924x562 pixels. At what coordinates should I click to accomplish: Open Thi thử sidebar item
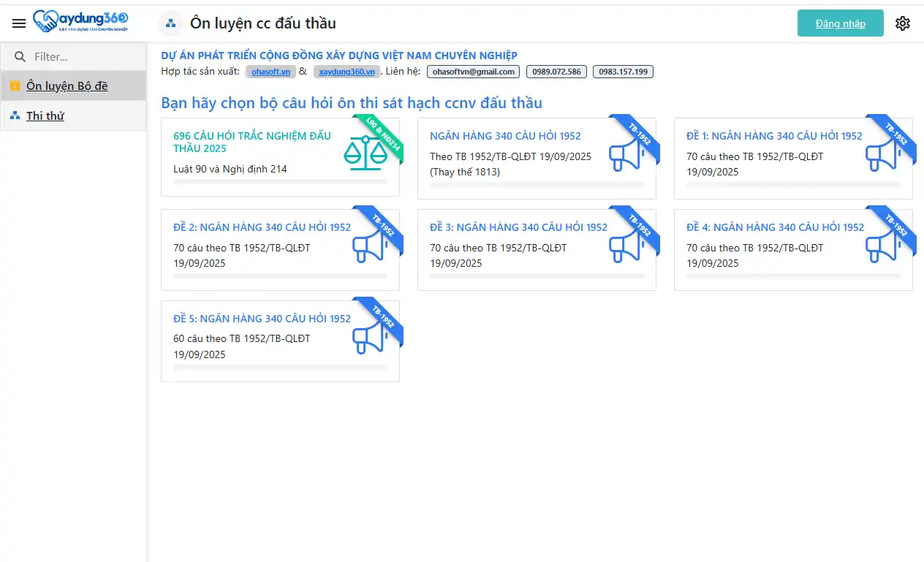point(45,115)
